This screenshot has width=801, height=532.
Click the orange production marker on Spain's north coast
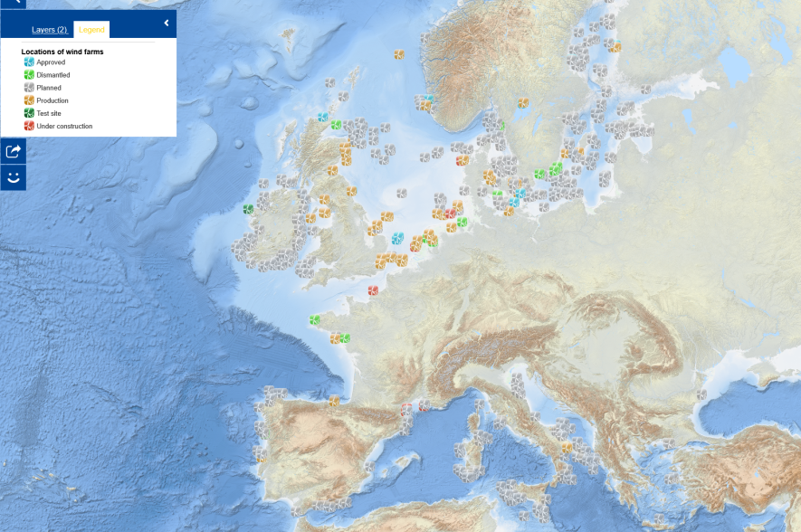334,400
